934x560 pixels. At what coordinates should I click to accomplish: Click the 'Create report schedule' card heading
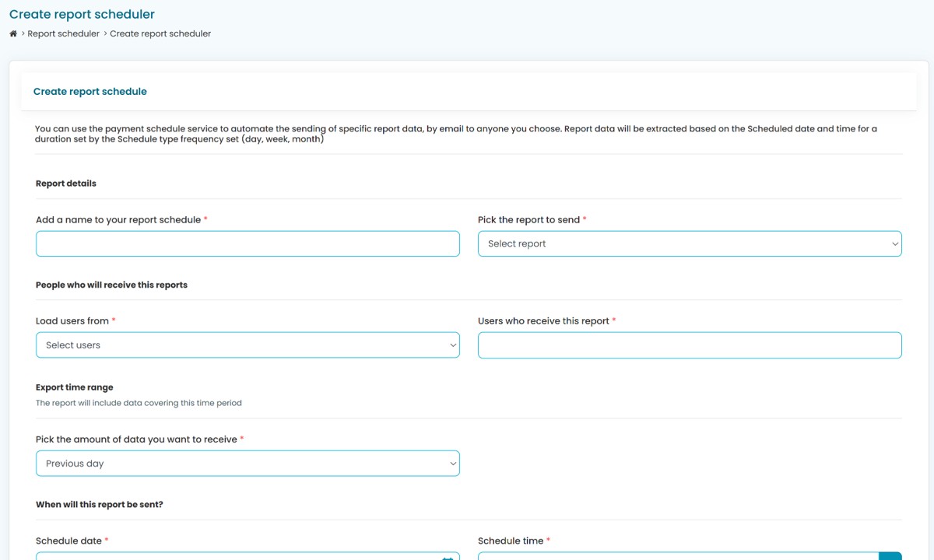90,92
